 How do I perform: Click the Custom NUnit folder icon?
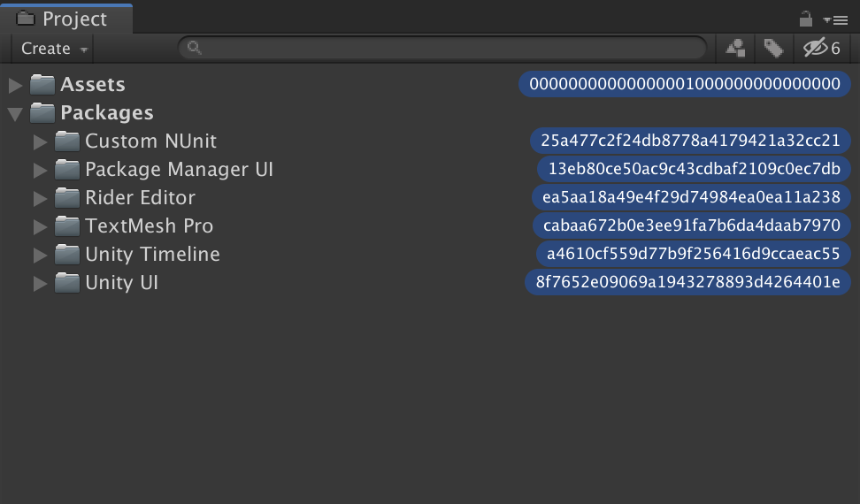pos(67,141)
